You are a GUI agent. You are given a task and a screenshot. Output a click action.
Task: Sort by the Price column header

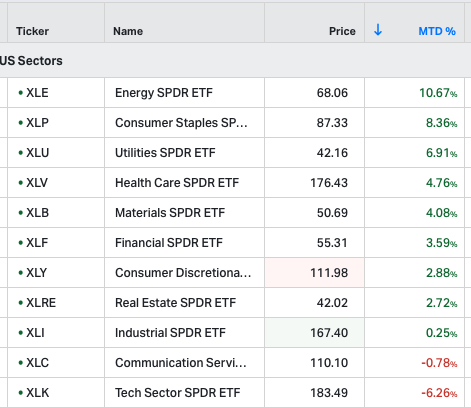(342, 31)
